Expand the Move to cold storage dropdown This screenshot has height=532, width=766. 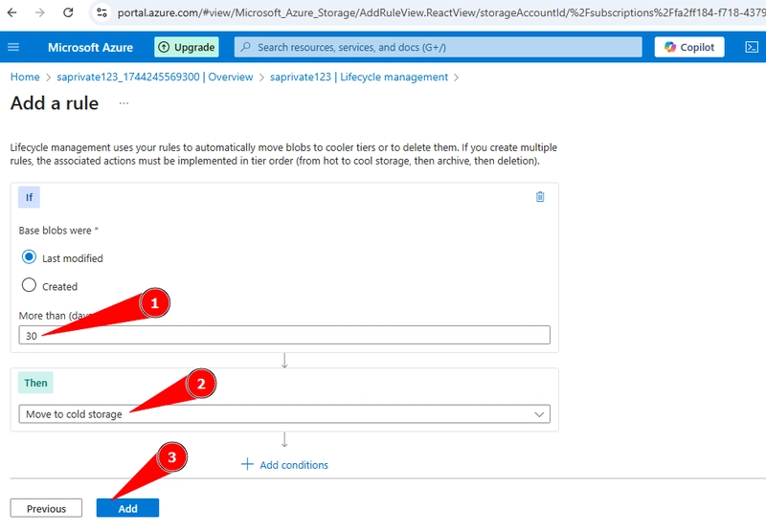[x=284, y=414]
